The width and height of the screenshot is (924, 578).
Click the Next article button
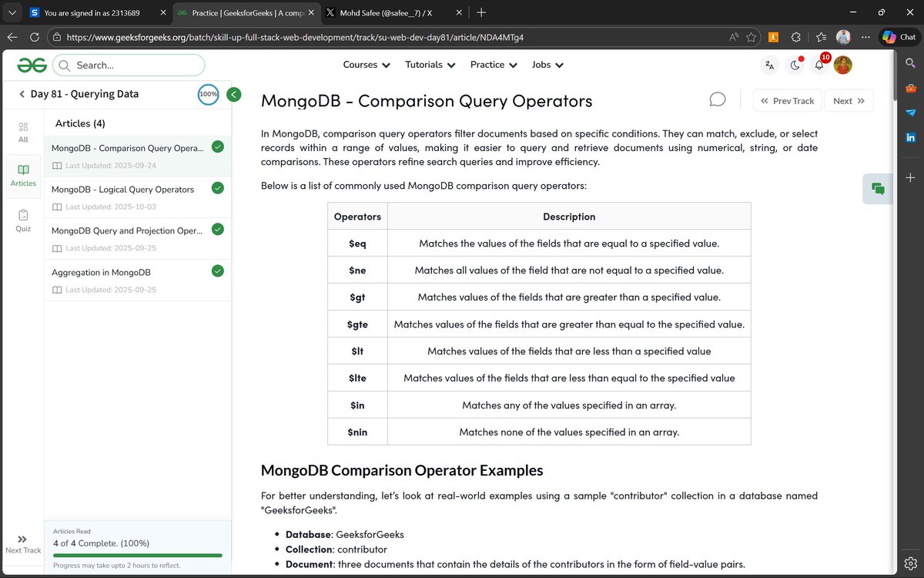click(x=848, y=101)
